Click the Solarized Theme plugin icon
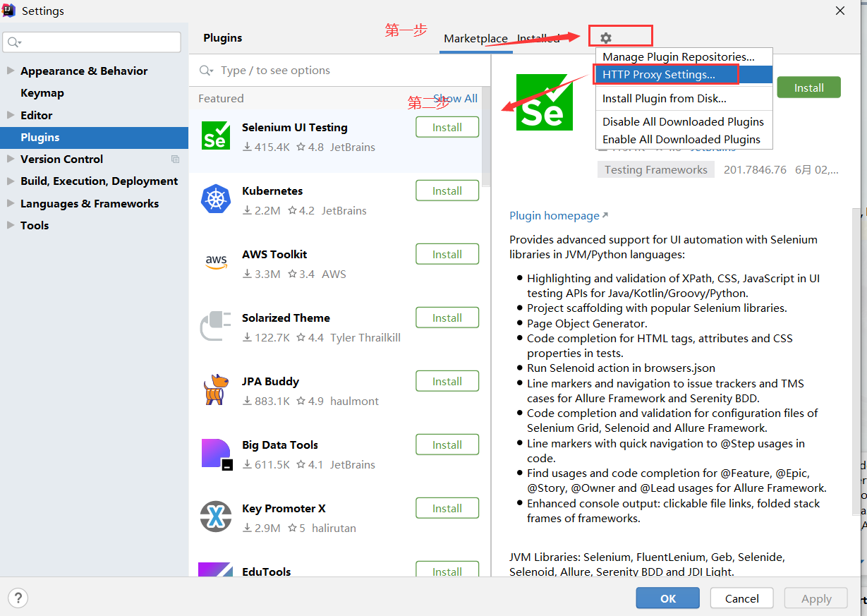This screenshot has height=616, width=867. [x=216, y=325]
